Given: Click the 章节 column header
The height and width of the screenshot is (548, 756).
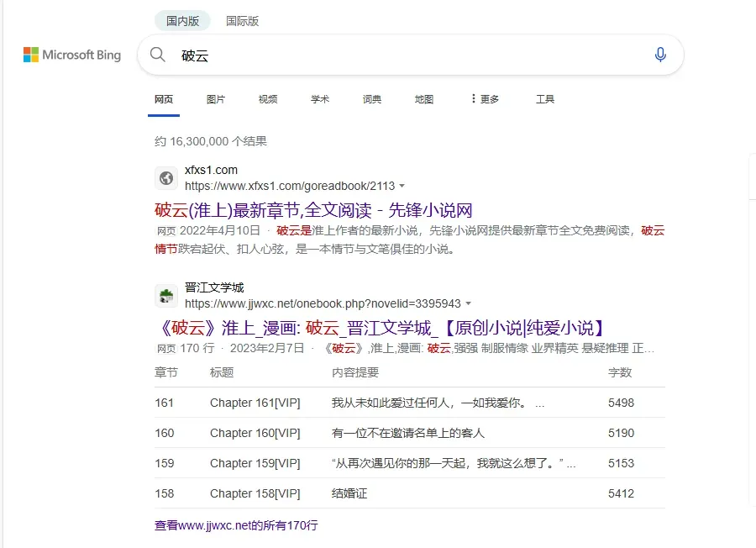Looking at the screenshot, I should tap(166, 372).
